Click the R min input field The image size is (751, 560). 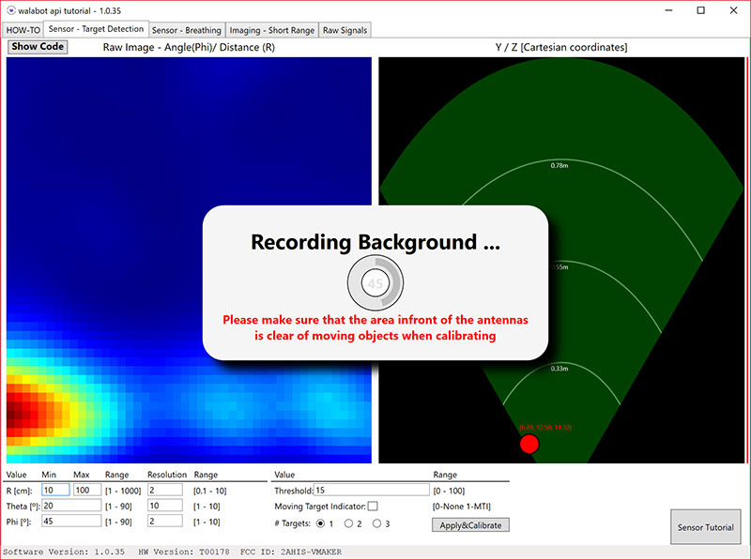[x=55, y=490]
